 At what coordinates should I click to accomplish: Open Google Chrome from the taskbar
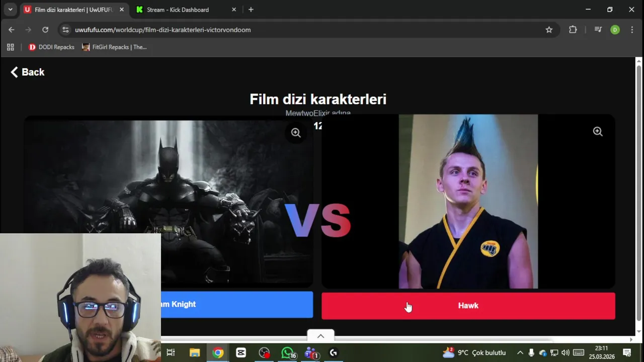pos(218,352)
